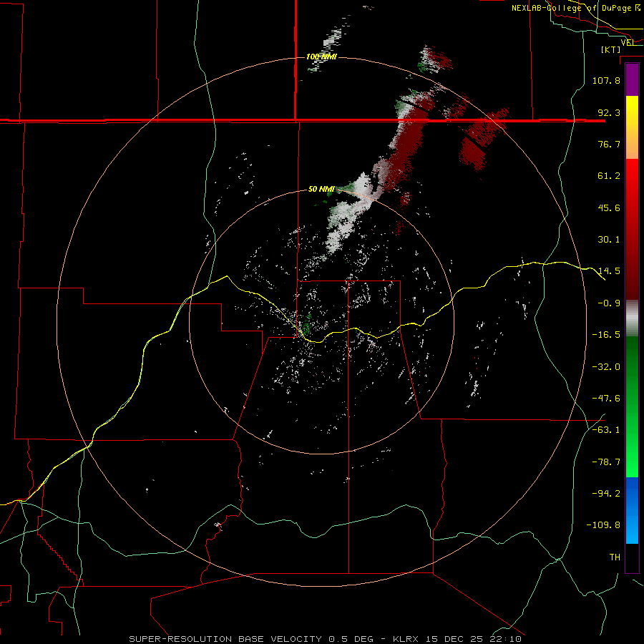
Task: Click the -109.8 value on velocity scale
Action: 604,525
